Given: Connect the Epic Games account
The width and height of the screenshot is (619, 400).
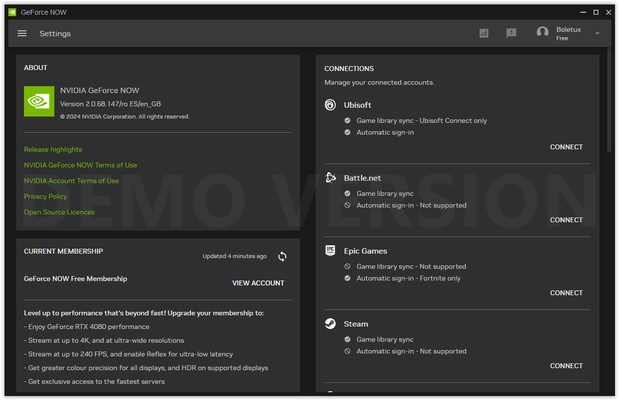Looking at the screenshot, I should click(x=566, y=293).
